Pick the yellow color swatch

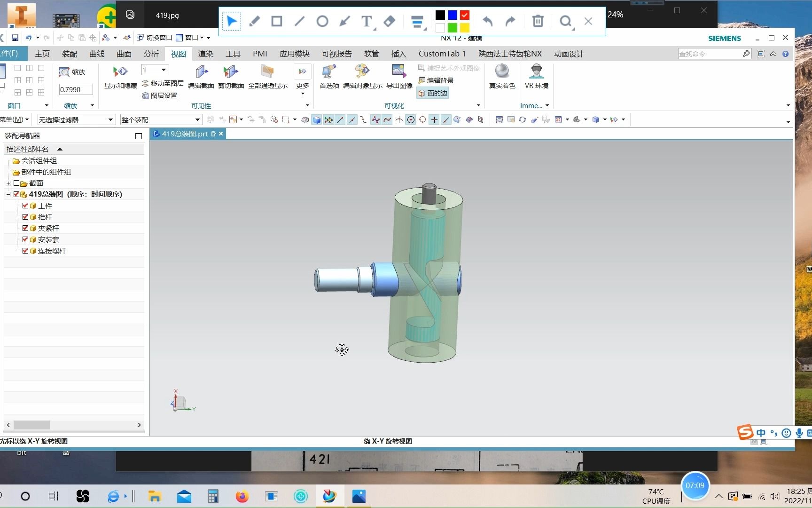tap(465, 27)
